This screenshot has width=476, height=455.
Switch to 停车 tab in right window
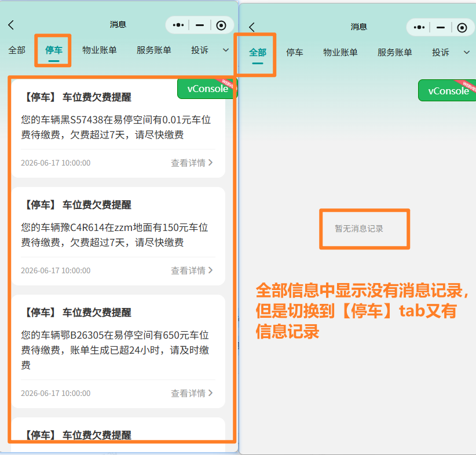tap(295, 53)
